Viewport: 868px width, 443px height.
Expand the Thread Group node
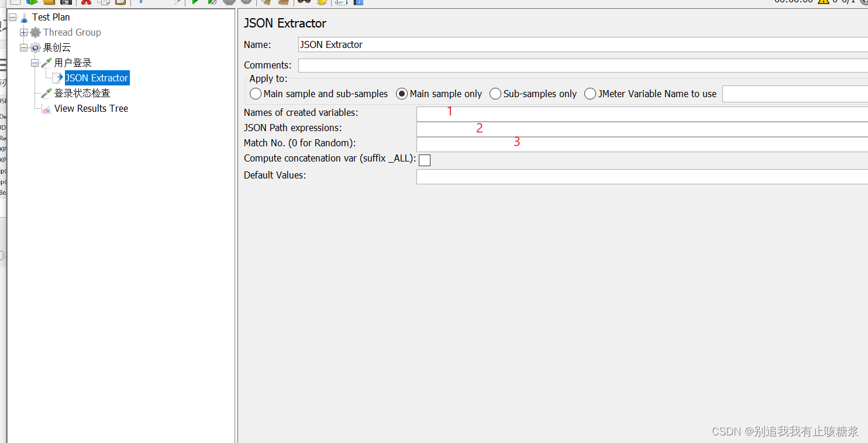24,32
